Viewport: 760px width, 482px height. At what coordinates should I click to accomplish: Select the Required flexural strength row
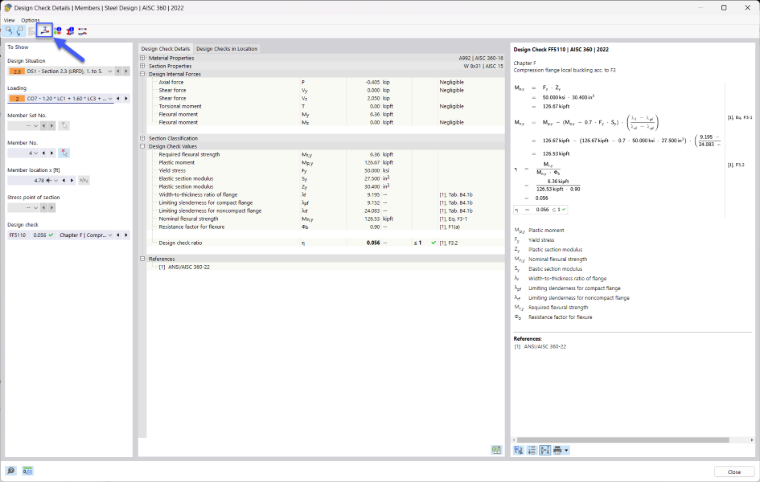tap(326, 154)
